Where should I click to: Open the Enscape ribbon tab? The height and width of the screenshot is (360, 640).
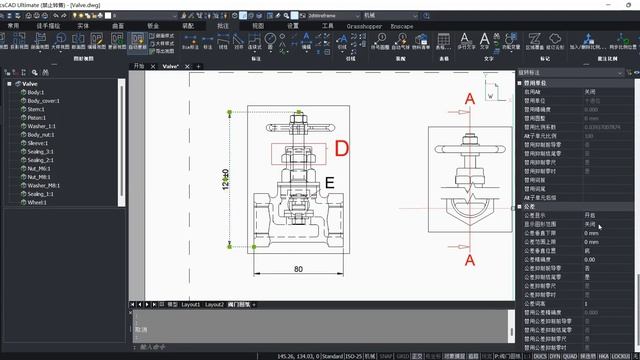(402, 26)
